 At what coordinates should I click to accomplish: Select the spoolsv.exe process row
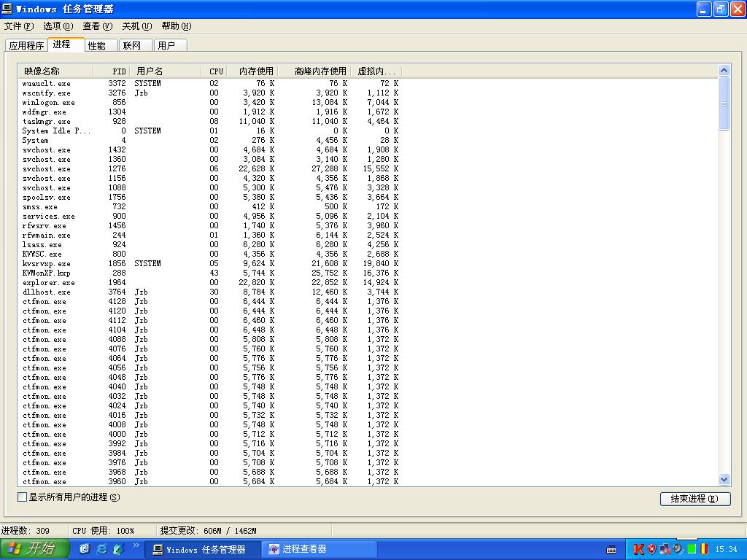pyautogui.click(x=209, y=197)
